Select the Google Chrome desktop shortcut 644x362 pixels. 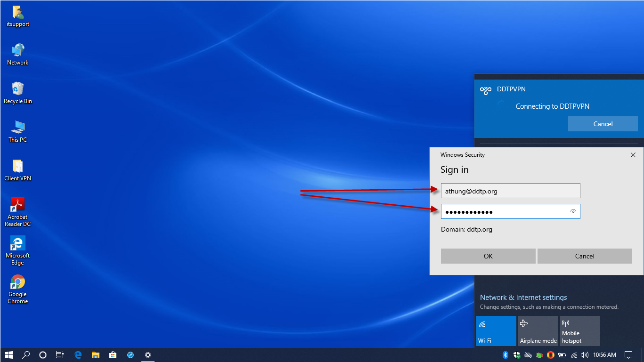18,290
